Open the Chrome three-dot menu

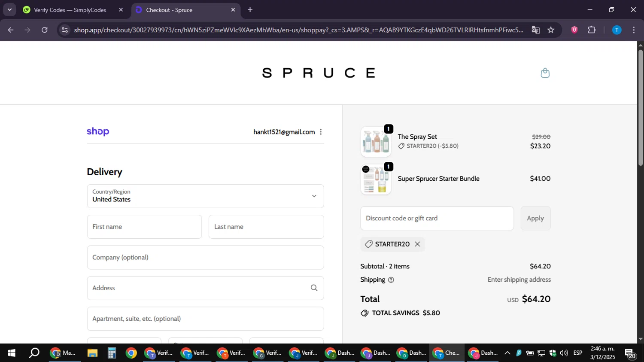point(634,30)
